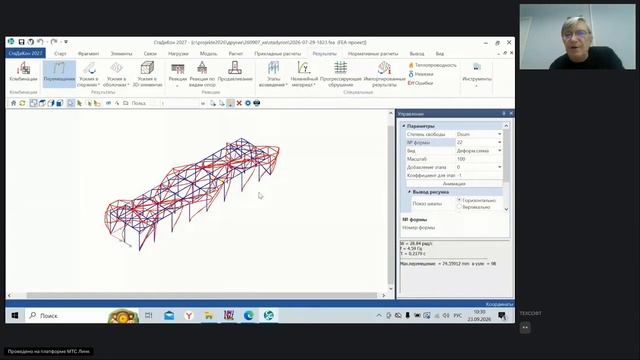Open Нелинейный материал tool
Viewport: 640px width, 360px height.
tap(304, 74)
